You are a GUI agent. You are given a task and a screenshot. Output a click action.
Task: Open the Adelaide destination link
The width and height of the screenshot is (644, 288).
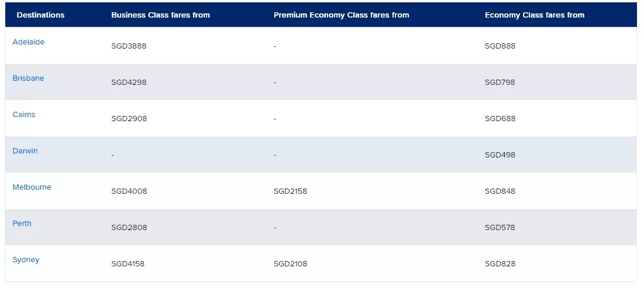(x=28, y=42)
